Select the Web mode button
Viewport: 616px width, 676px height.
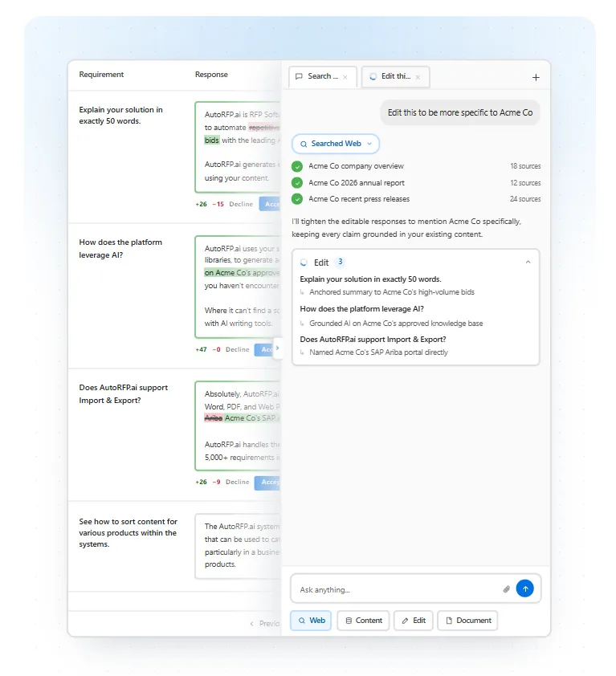coord(311,621)
